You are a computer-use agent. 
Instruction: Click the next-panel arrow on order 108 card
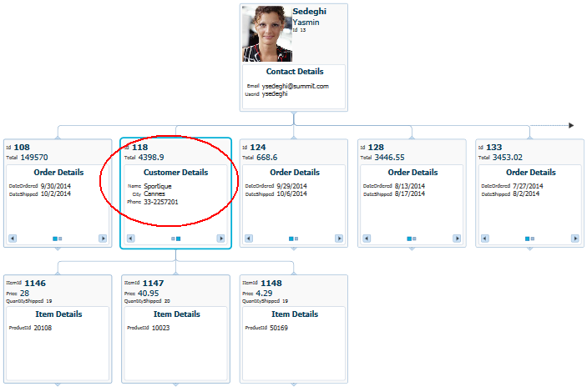click(103, 239)
